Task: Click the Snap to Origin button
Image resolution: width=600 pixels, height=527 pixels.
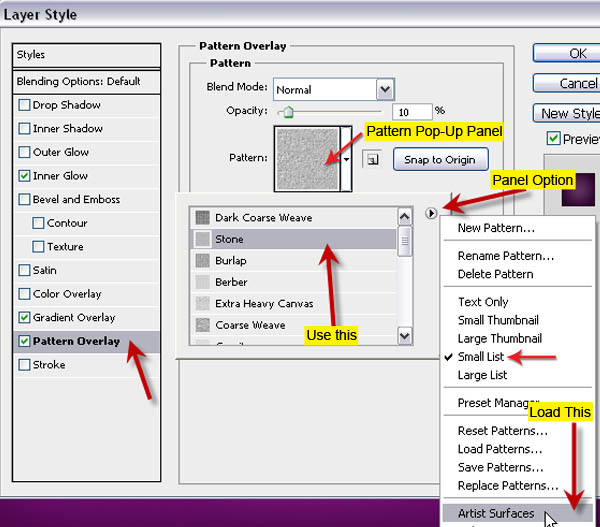Action: click(x=440, y=159)
